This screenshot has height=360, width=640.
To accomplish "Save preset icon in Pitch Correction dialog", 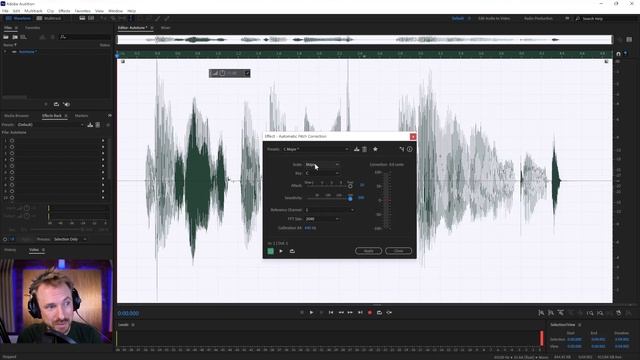I will click(x=356, y=149).
